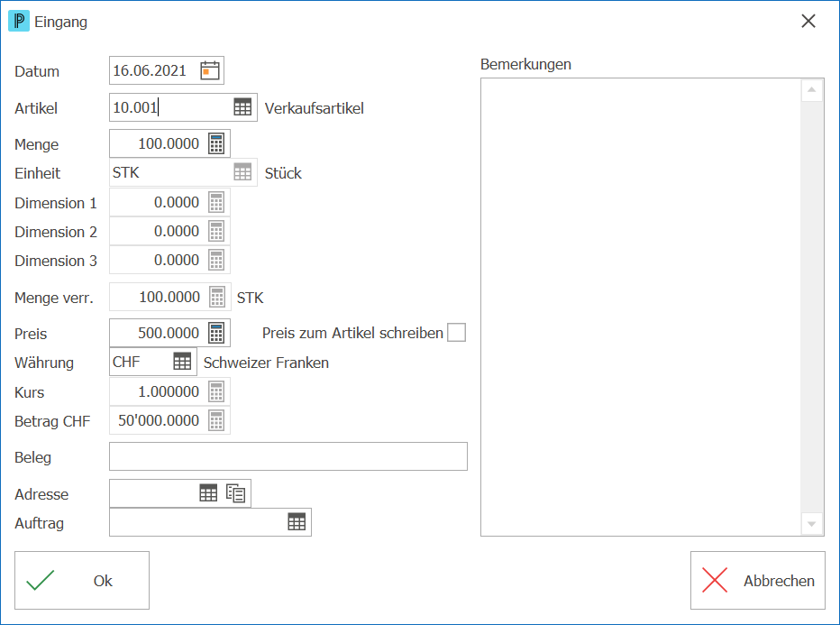Close the Eingang dialog window
The width and height of the screenshot is (840, 625).
tap(808, 21)
